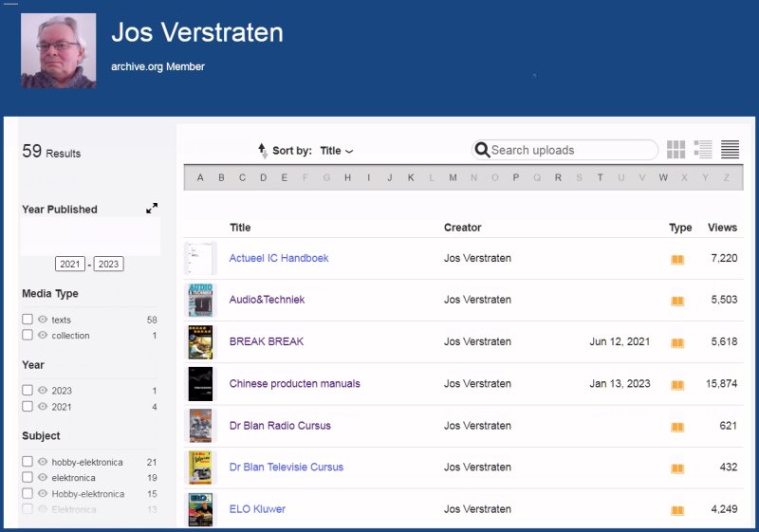Click the Title column header
The width and height of the screenshot is (759, 532).
[240, 228]
